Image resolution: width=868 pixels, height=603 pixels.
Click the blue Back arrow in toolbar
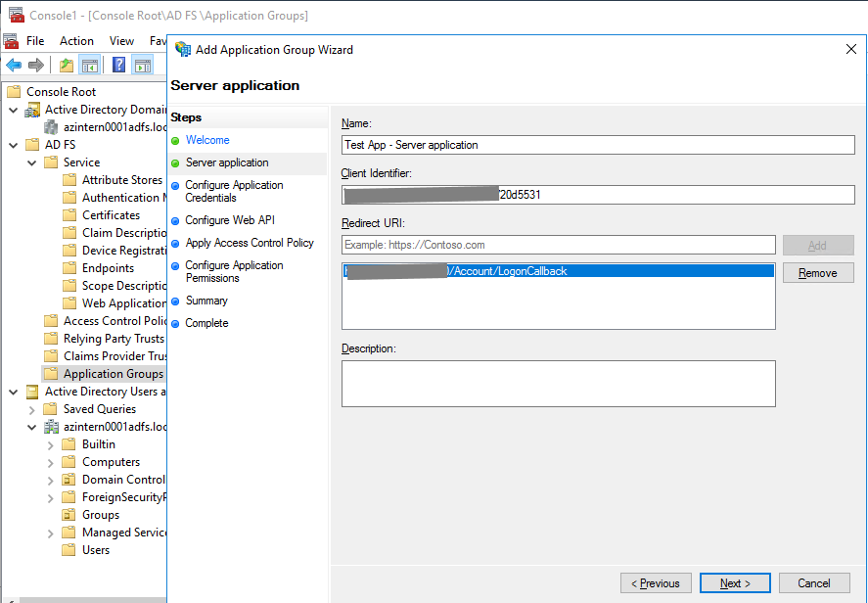[14, 66]
